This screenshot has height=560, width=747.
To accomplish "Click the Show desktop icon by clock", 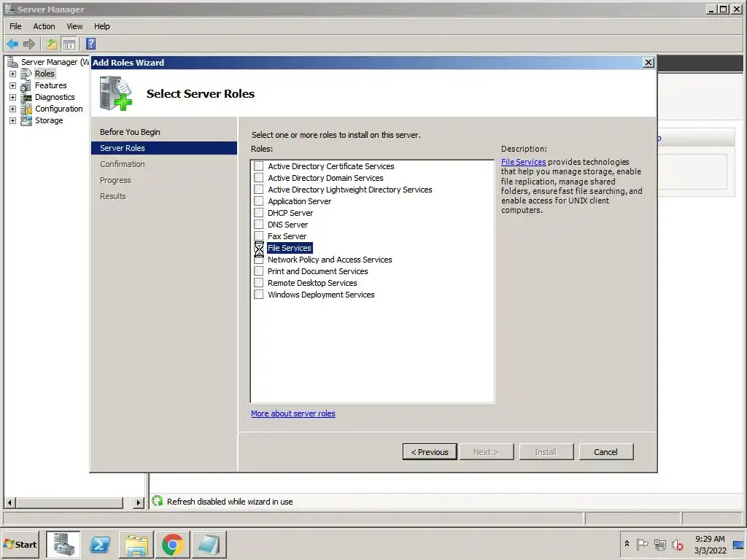I will pyautogui.click(x=738, y=545).
